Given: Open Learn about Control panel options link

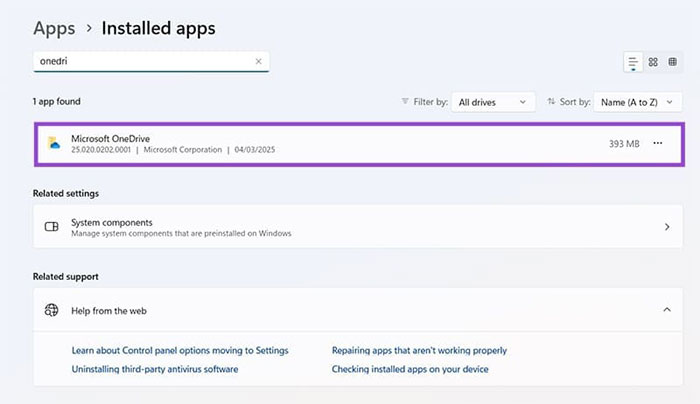Looking at the screenshot, I should 180,351.
